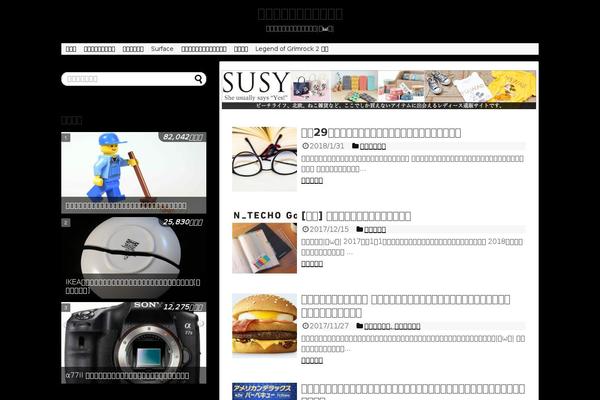Click the site title at the top
The width and height of the screenshot is (600, 400).
point(300,14)
